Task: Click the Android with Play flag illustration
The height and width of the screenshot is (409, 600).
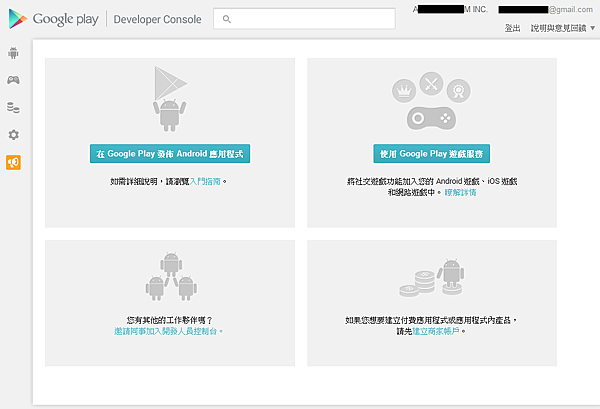Action: pos(170,99)
